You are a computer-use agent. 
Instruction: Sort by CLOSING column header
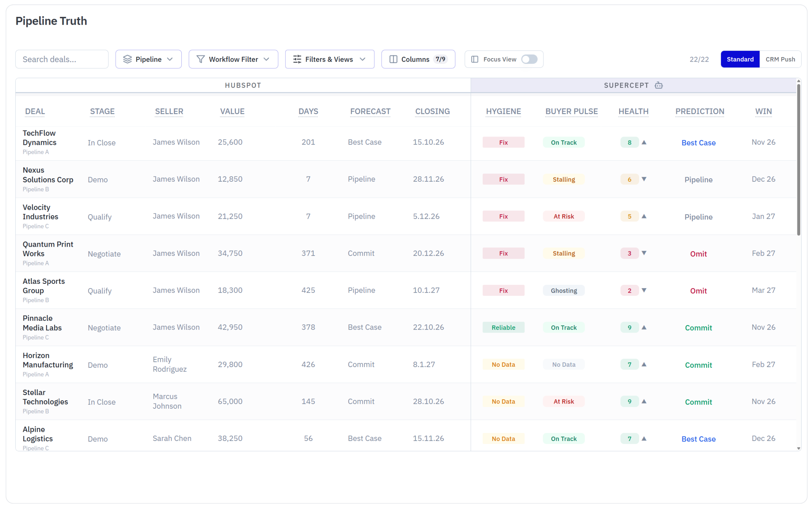coord(432,111)
